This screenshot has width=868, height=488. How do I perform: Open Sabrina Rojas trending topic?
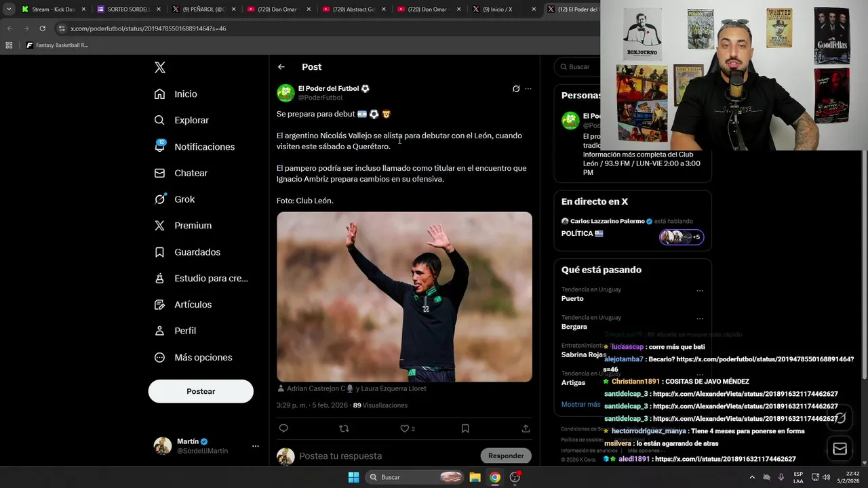[583, 354]
